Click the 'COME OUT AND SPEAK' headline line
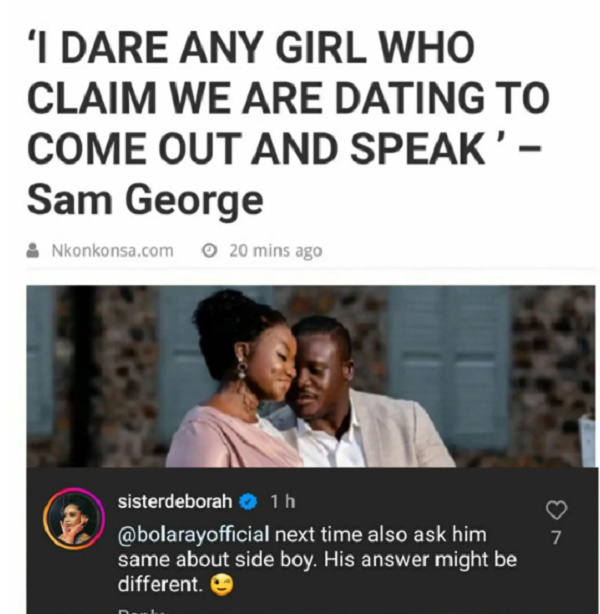Image resolution: width=600 pixels, height=614 pixels. point(284,150)
